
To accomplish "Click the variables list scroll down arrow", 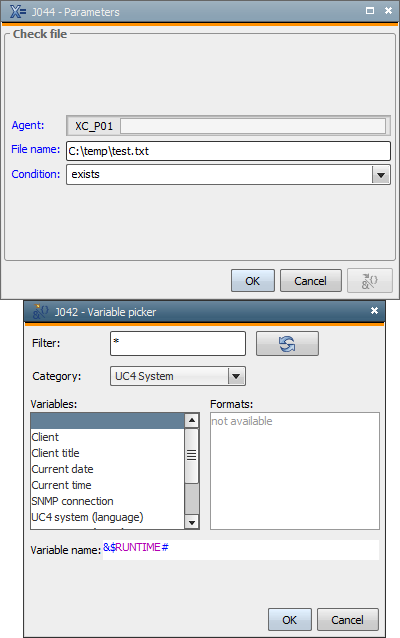I will click(192, 522).
